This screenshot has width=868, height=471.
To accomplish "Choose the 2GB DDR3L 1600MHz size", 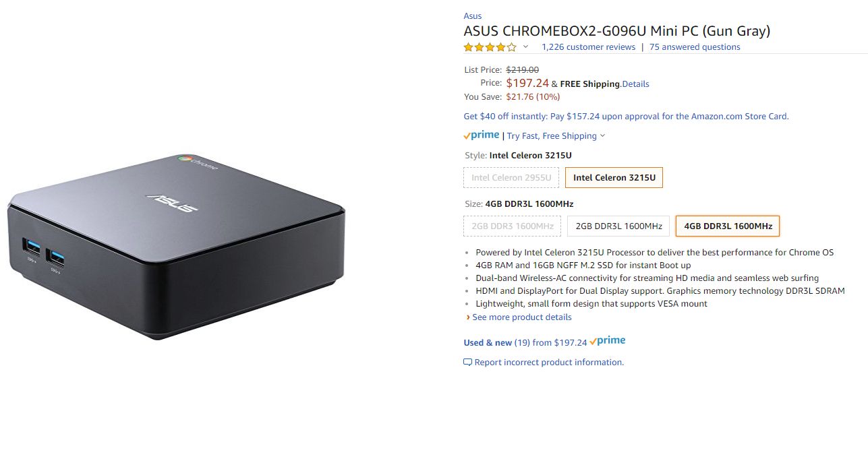I will tap(618, 226).
